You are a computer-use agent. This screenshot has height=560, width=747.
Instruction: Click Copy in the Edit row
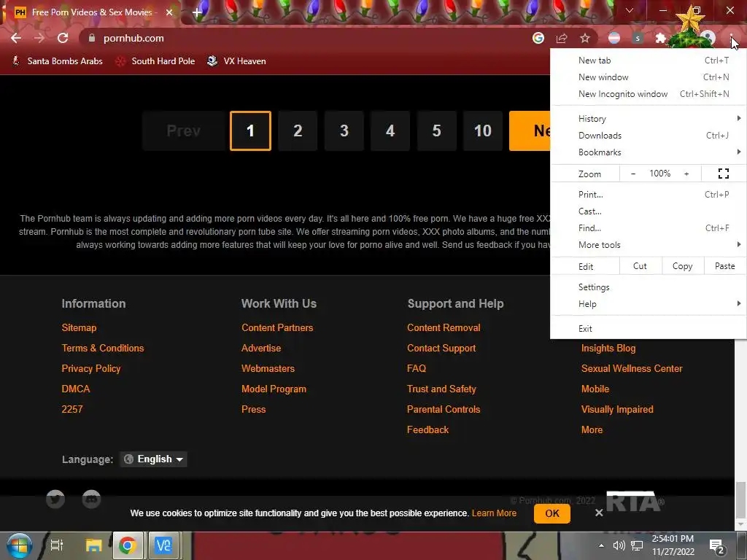682,266
